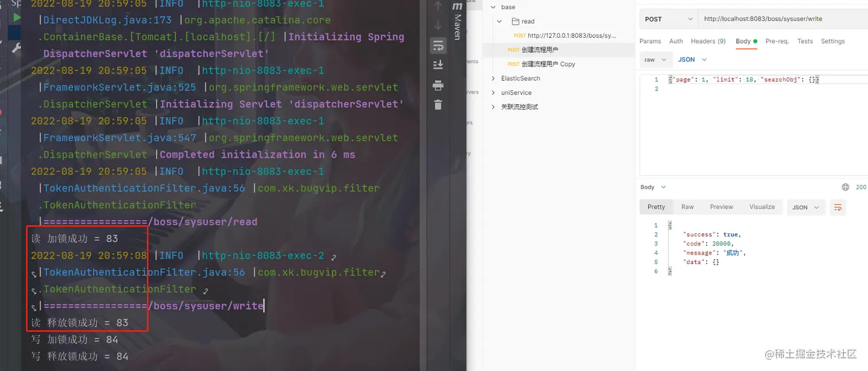Open the request Settings tab
868x371 pixels.
[x=832, y=41]
